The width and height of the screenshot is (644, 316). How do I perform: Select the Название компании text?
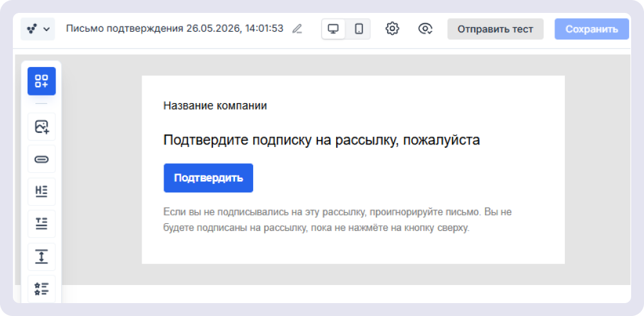tap(215, 106)
